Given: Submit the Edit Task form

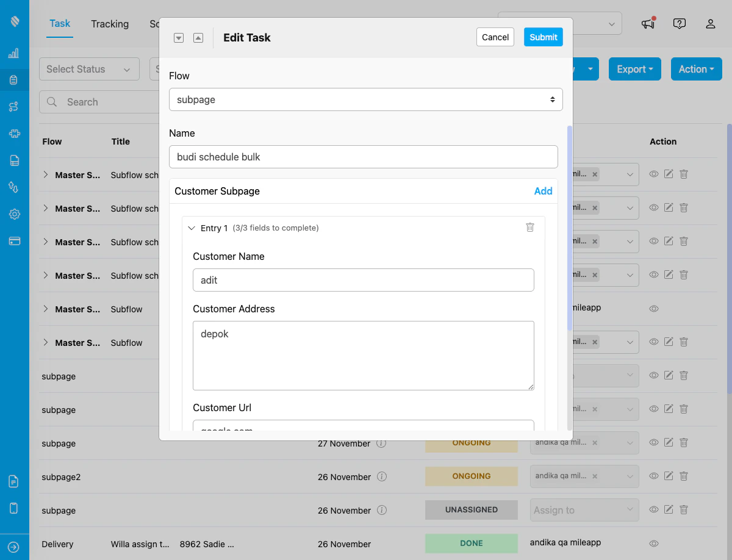Looking at the screenshot, I should point(544,37).
